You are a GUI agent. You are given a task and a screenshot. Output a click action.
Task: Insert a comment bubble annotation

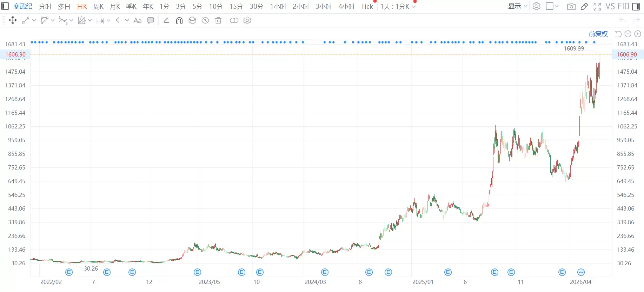point(151,20)
